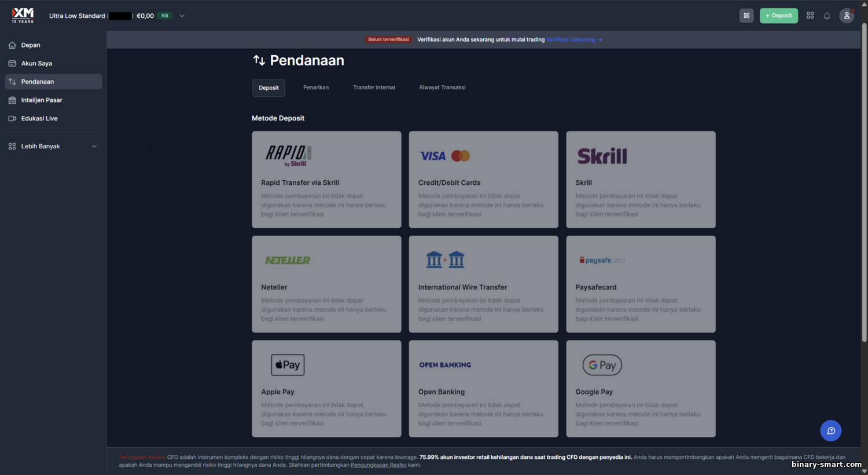Open the apps grid icon
868x475 pixels.
pyautogui.click(x=810, y=16)
